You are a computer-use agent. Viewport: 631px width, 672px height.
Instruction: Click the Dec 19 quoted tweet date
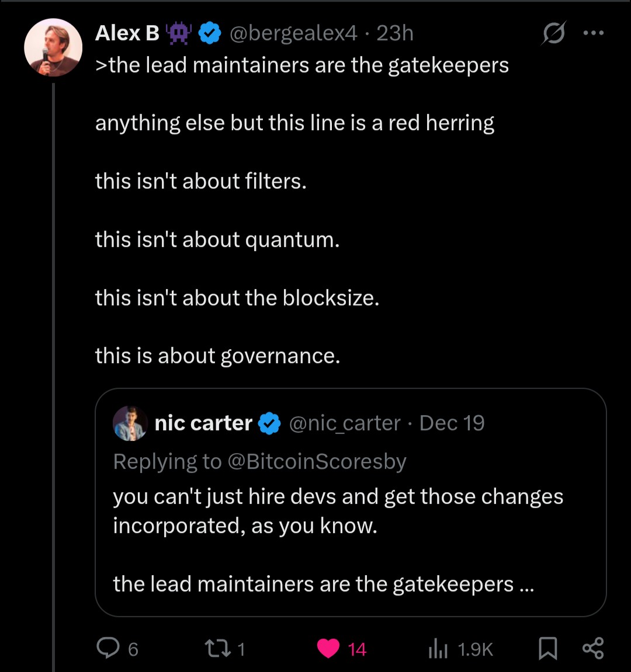[452, 423]
